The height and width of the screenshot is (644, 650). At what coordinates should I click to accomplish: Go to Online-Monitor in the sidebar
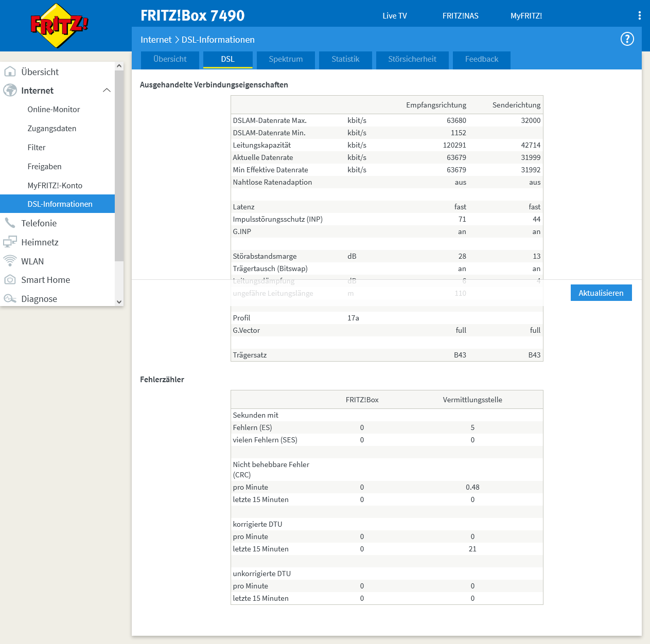click(x=54, y=109)
